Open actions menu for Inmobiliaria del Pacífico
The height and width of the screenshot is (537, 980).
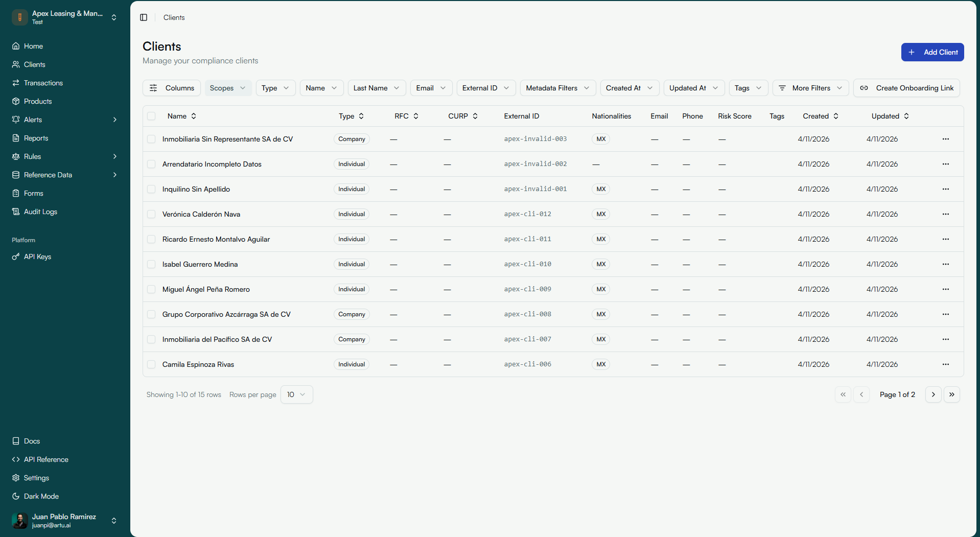946,339
